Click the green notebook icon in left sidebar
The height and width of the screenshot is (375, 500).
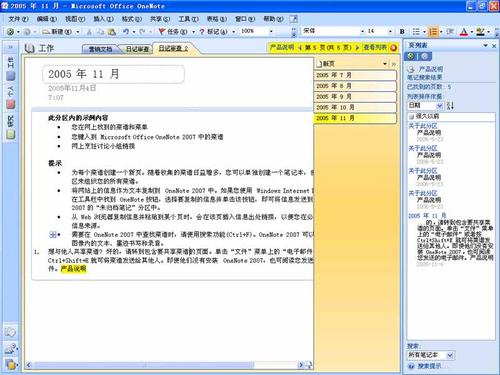(11, 134)
